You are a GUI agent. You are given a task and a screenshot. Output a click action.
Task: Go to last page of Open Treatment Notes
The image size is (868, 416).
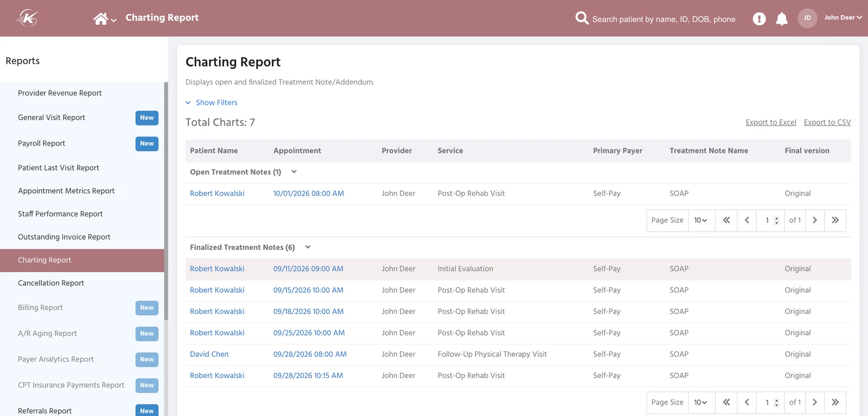(835, 220)
